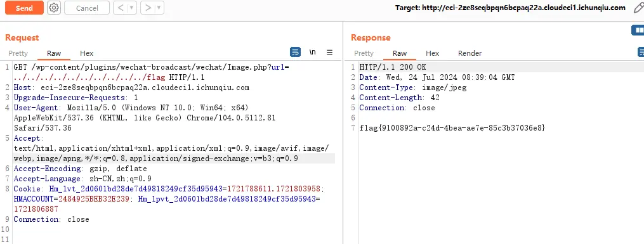Toggle non-printable characters \n in Request
Screen dimensions: 644x244
pyautogui.click(x=313, y=52)
